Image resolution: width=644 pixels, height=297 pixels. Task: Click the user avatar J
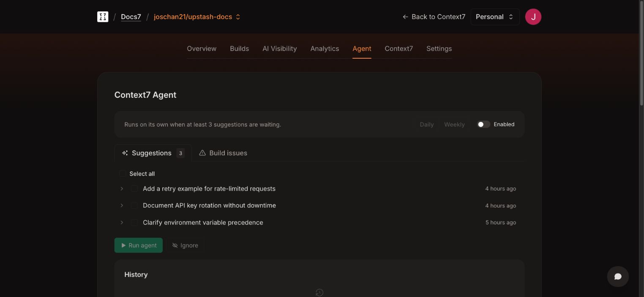point(533,17)
